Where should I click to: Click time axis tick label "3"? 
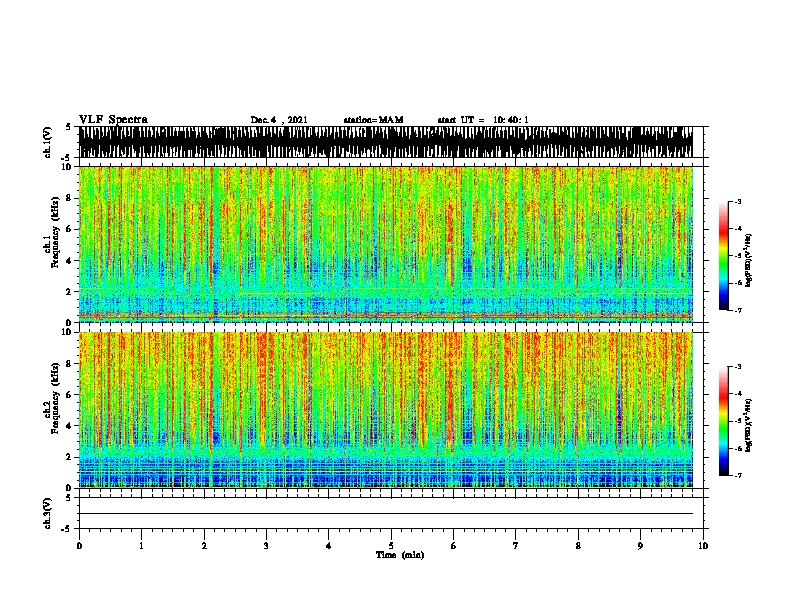(266, 546)
